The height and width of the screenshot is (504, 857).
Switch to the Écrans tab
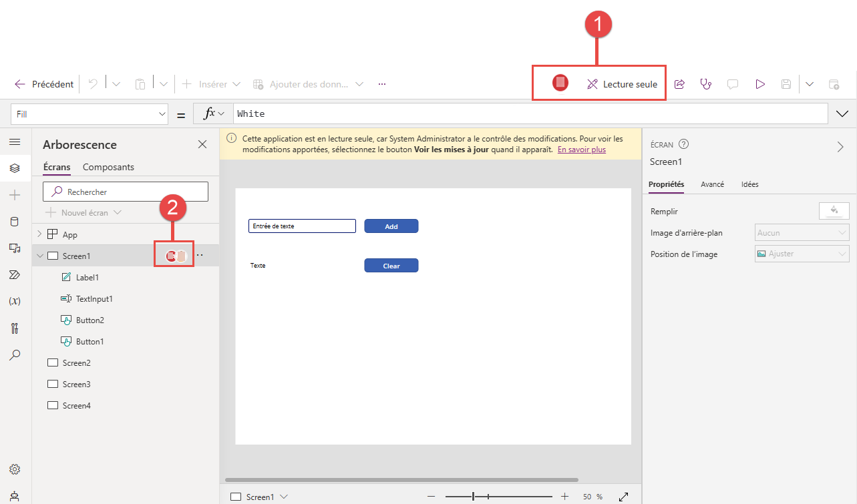[x=57, y=167]
